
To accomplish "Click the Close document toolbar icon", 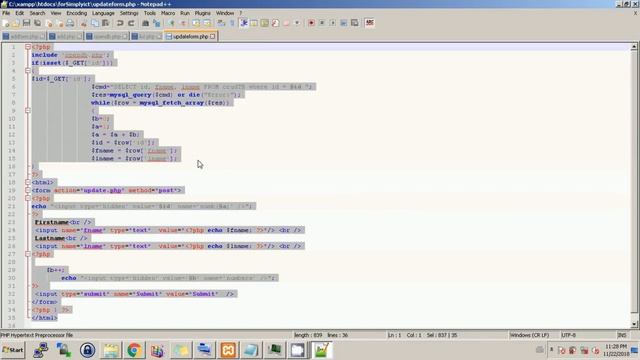I will pos(49,23).
